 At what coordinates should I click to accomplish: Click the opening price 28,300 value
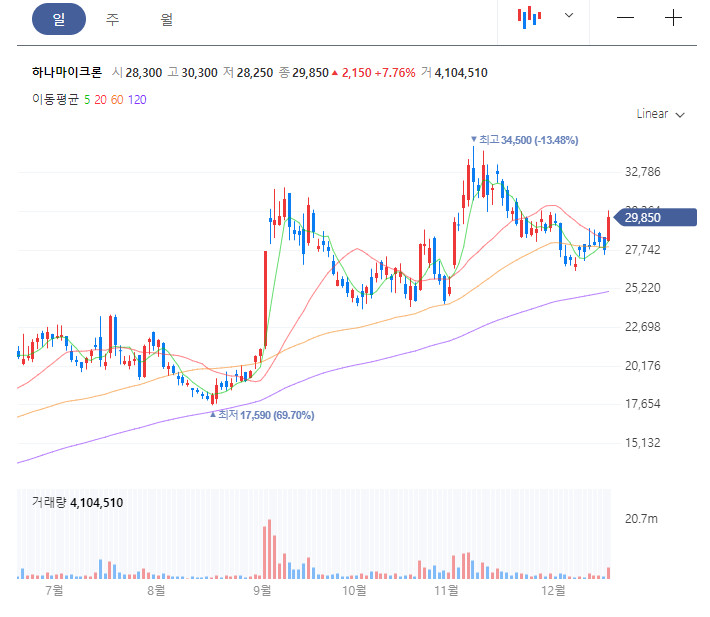coord(144,73)
